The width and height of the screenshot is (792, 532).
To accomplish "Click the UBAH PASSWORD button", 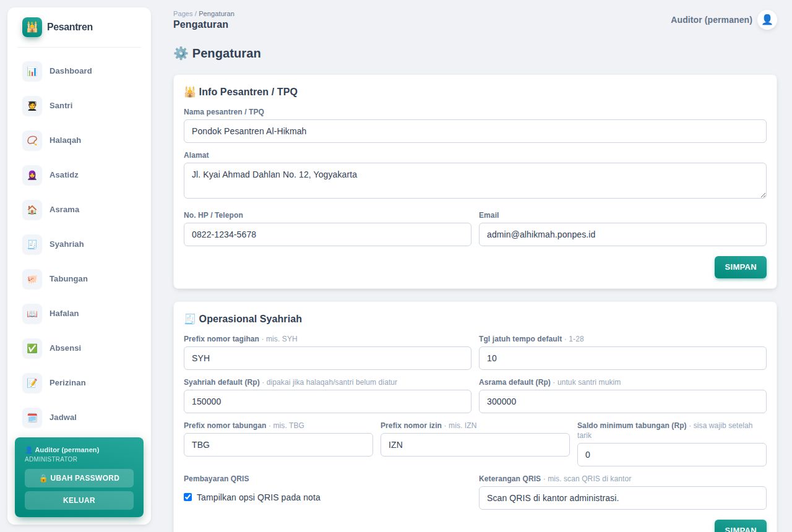I will (x=79, y=478).
